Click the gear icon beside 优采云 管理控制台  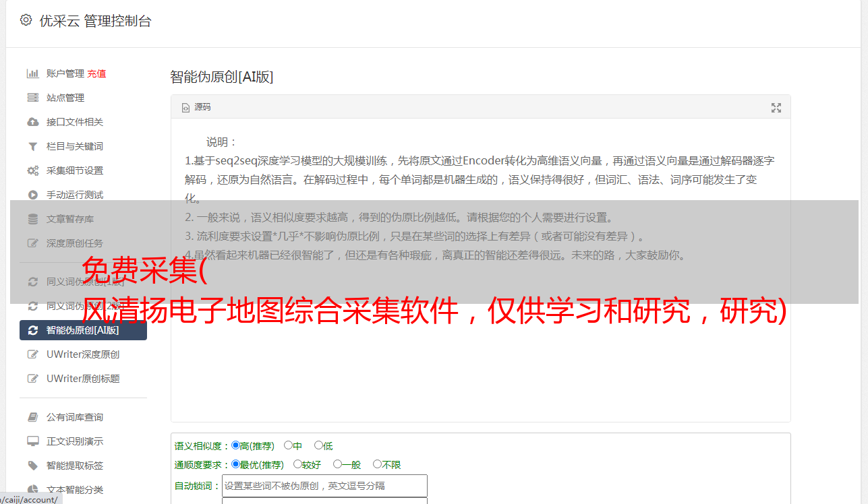(26, 20)
